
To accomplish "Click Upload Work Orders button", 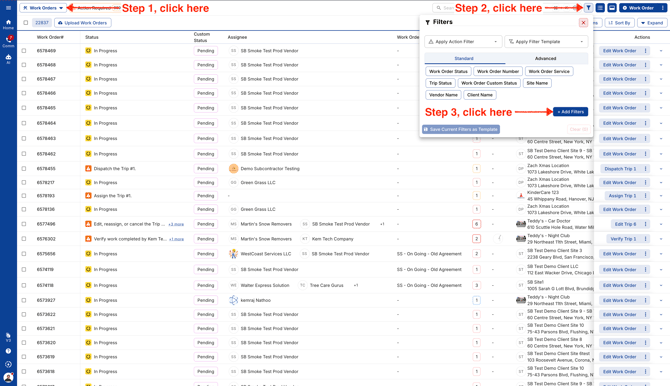I will pyautogui.click(x=83, y=23).
